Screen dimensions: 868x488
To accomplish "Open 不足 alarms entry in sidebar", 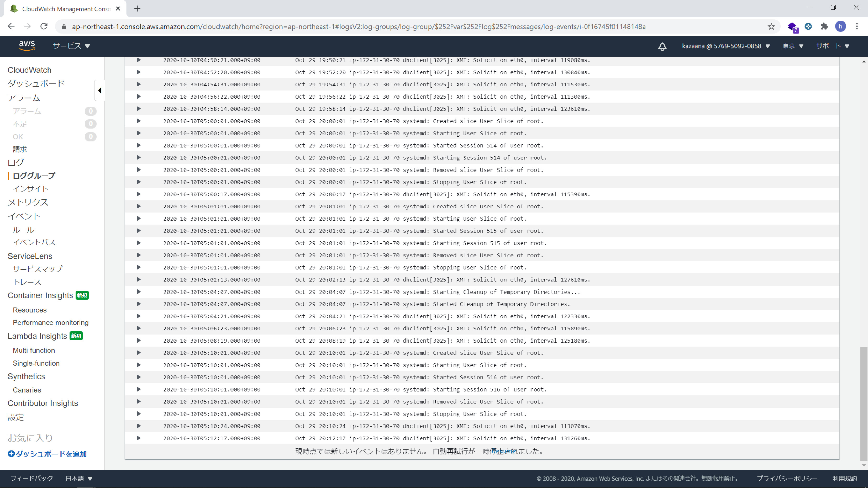I will point(19,124).
